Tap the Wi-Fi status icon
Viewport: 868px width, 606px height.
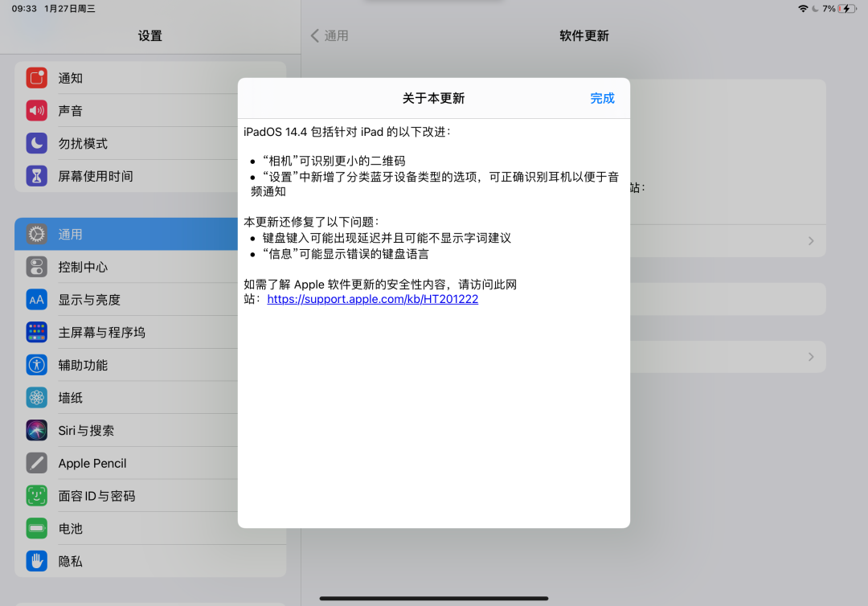803,9
